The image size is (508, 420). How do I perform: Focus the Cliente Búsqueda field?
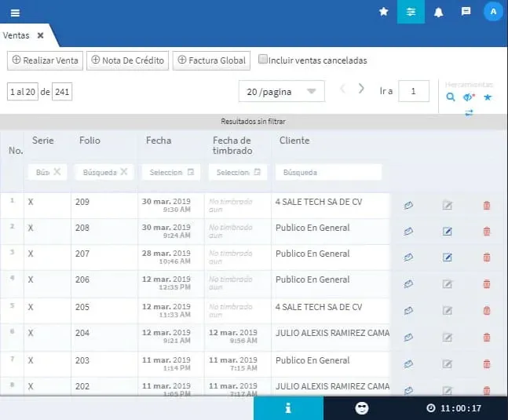click(x=328, y=172)
